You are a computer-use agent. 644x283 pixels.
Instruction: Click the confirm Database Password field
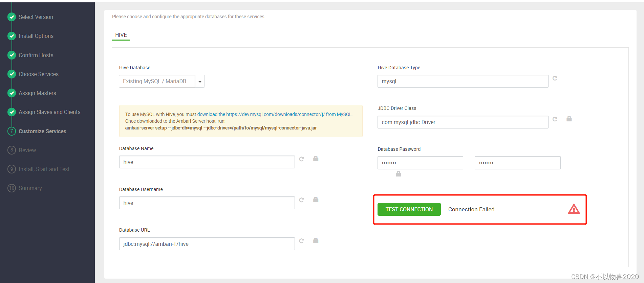tap(517, 163)
